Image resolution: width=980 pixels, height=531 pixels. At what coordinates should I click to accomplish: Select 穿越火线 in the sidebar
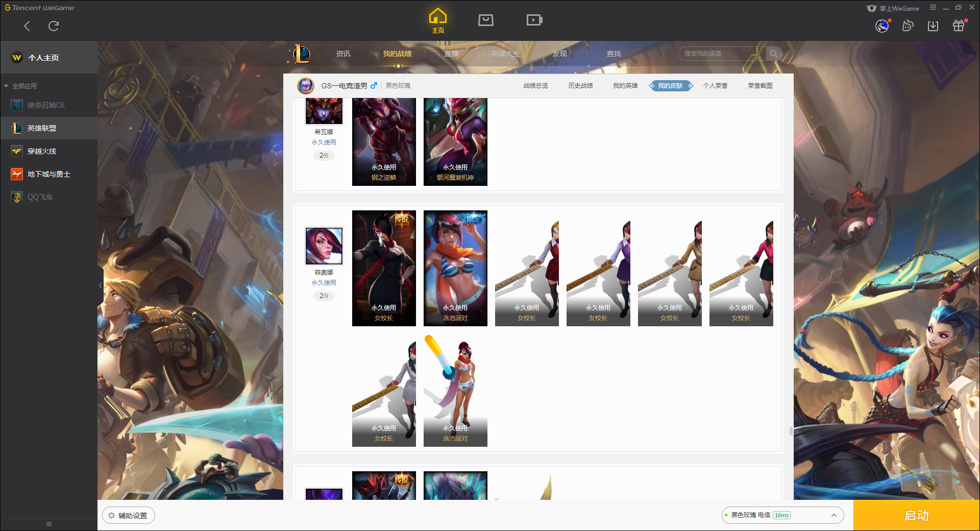click(49, 151)
